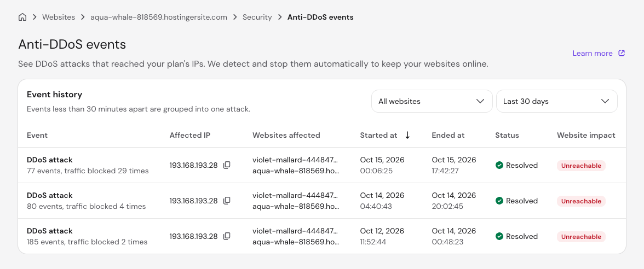Copy IP for the 80 events attack
The height and width of the screenshot is (269, 644).
click(x=227, y=201)
